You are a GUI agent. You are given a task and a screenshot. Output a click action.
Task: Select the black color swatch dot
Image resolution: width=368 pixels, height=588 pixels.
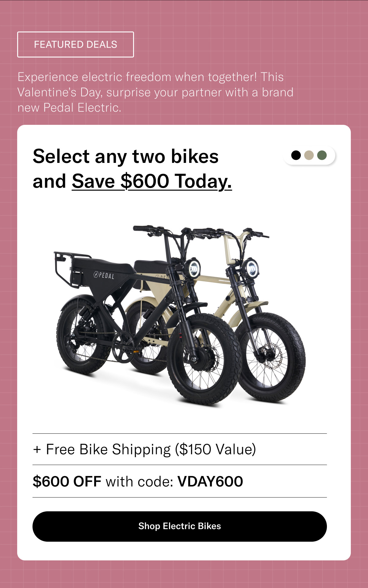[x=296, y=155]
